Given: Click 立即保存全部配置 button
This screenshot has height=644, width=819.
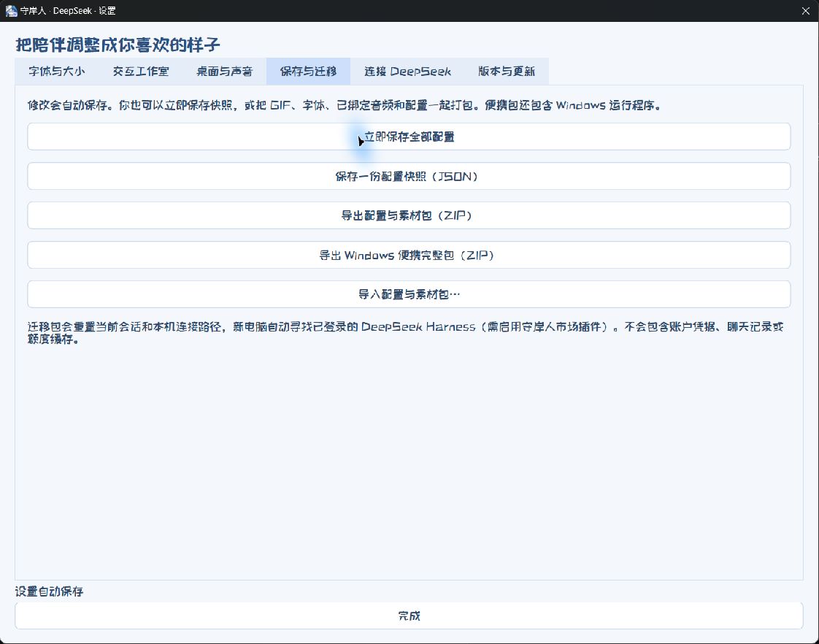Looking at the screenshot, I should tap(409, 137).
